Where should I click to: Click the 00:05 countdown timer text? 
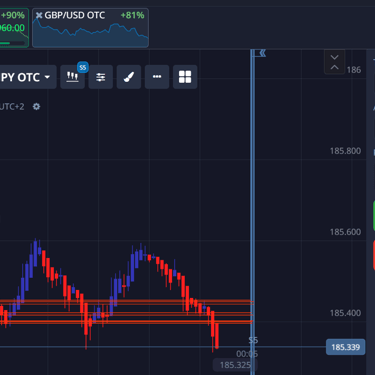(247, 354)
